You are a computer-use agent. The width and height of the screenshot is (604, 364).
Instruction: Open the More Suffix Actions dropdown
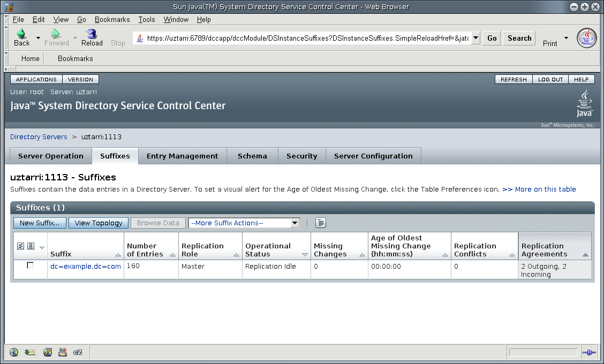point(244,223)
